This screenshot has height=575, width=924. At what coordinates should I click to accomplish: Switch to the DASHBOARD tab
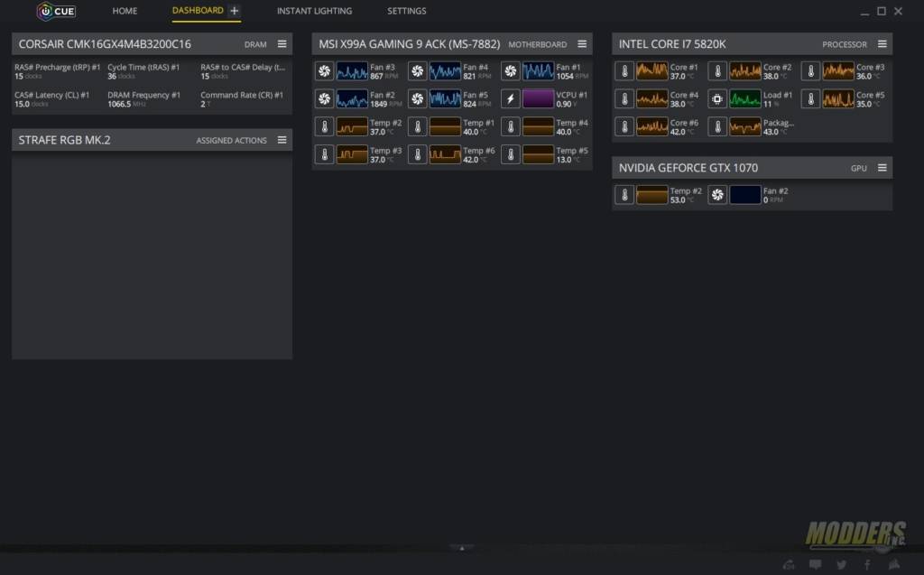(x=198, y=10)
